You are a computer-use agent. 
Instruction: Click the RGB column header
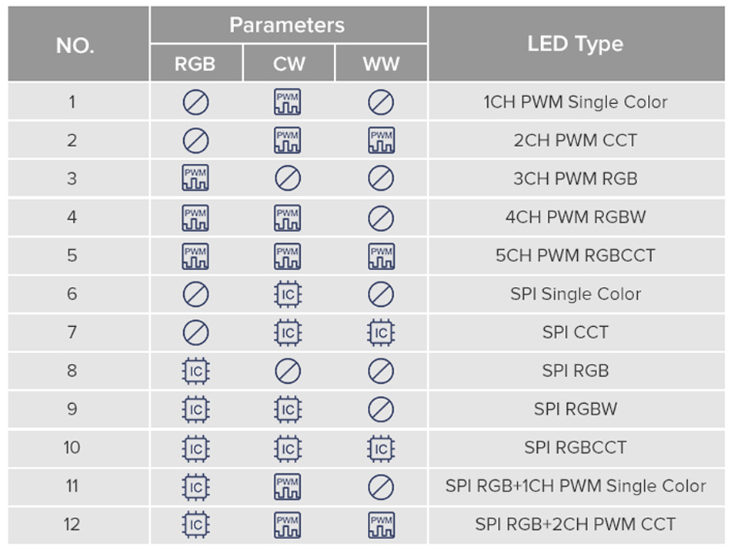tap(195, 64)
